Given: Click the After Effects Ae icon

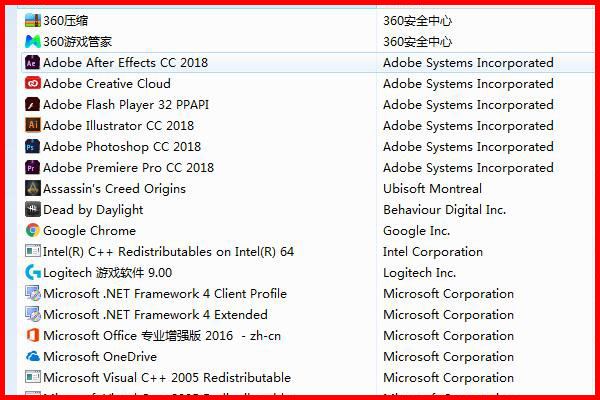Looking at the screenshot, I should click(x=33, y=62).
